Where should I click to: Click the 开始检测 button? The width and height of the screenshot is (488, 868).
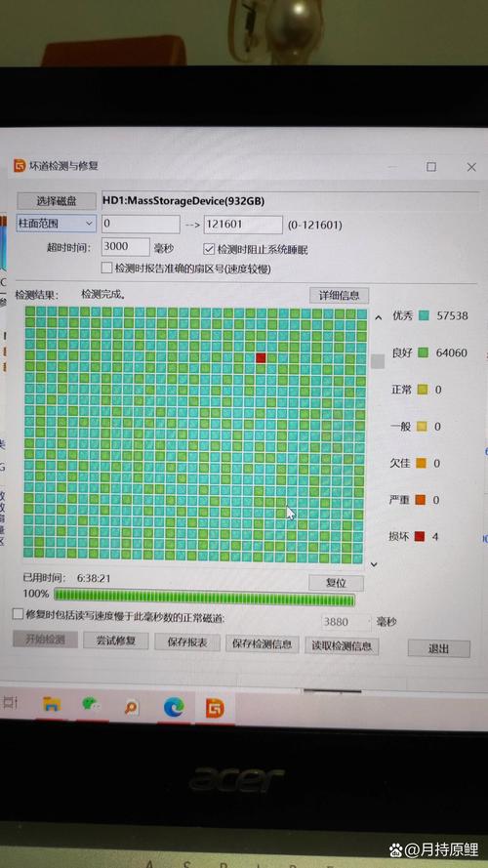45,640
